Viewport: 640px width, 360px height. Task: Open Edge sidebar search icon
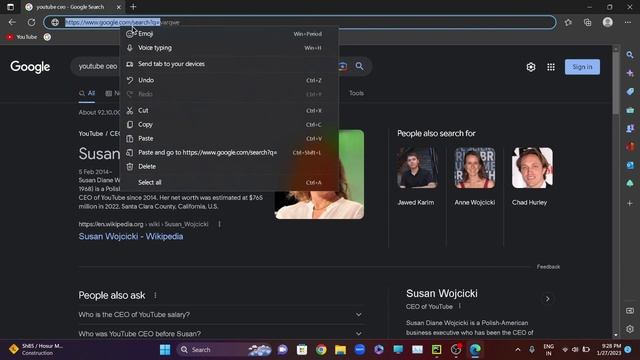[x=630, y=55]
